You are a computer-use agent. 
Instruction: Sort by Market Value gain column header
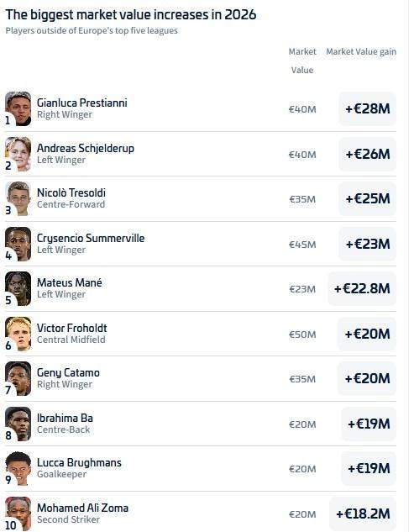click(361, 51)
